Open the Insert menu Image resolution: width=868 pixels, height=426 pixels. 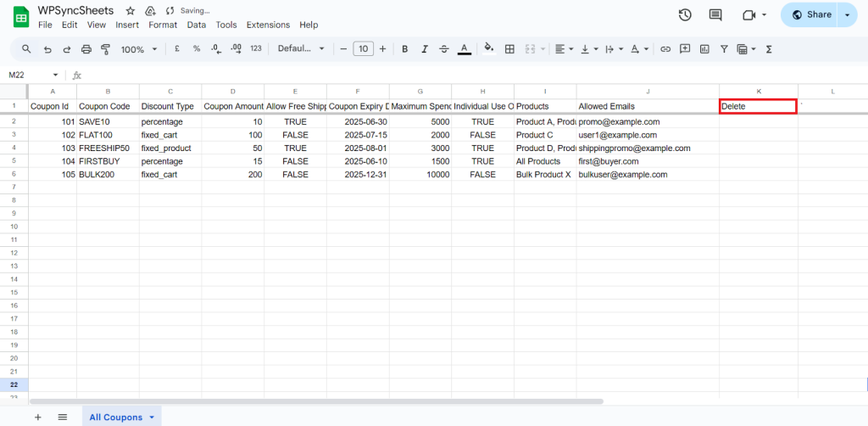click(x=127, y=25)
